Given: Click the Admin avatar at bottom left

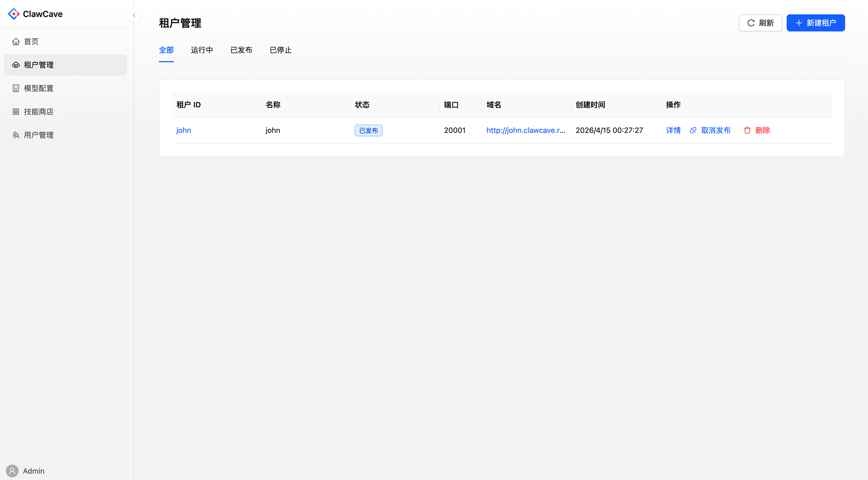Looking at the screenshot, I should 13,471.
